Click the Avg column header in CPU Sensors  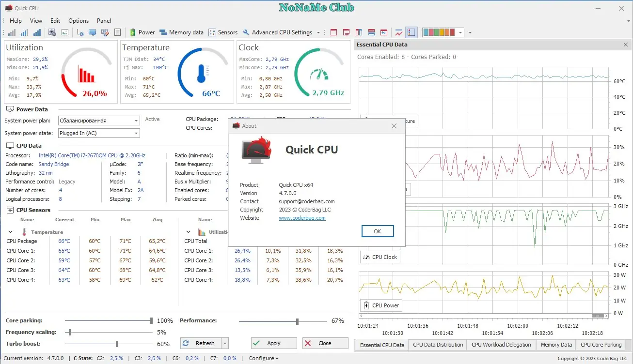pyautogui.click(x=158, y=219)
